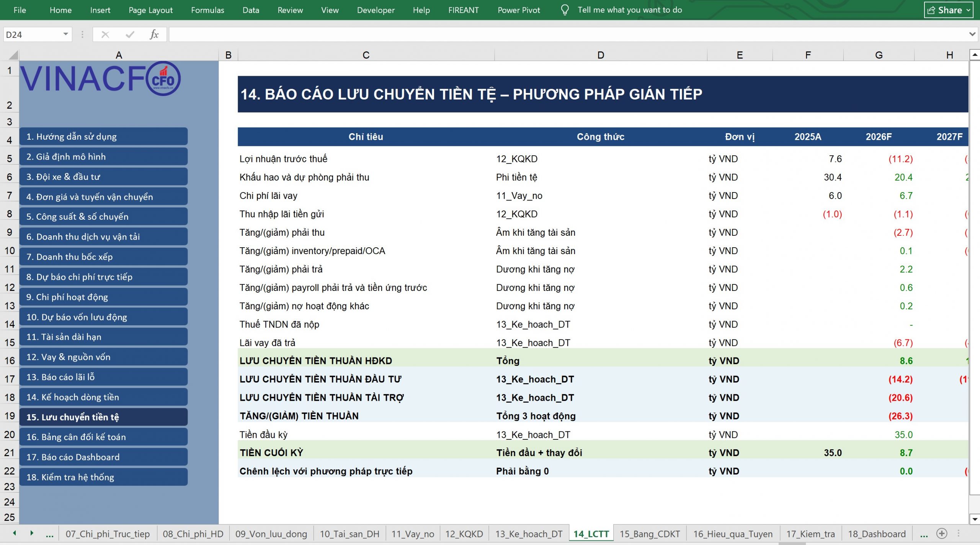This screenshot has width=980, height=545.
Task: Click the formula bar options dots
Action: (x=82, y=34)
